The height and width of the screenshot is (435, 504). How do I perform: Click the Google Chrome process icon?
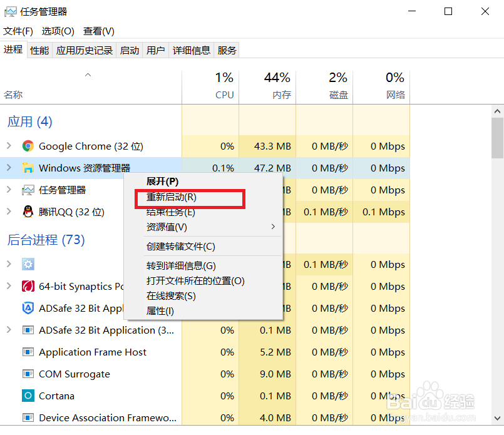(x=28, y=146)
